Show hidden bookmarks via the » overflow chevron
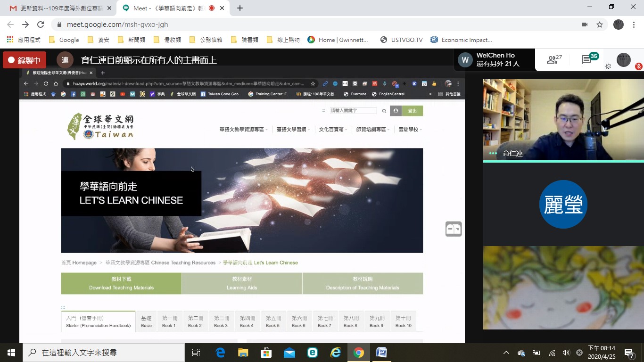Screen dimensions: 644x362 click(x=430, y=94)
